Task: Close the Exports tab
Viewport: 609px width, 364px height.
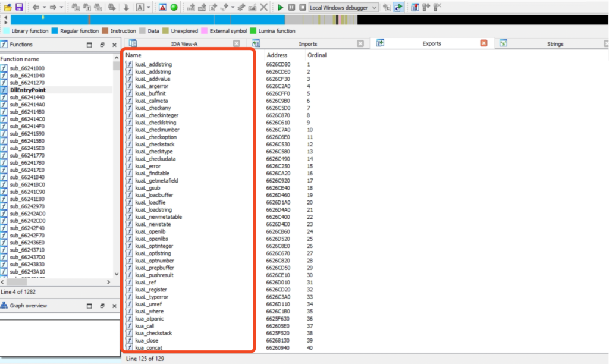Action: click(483, 43)
